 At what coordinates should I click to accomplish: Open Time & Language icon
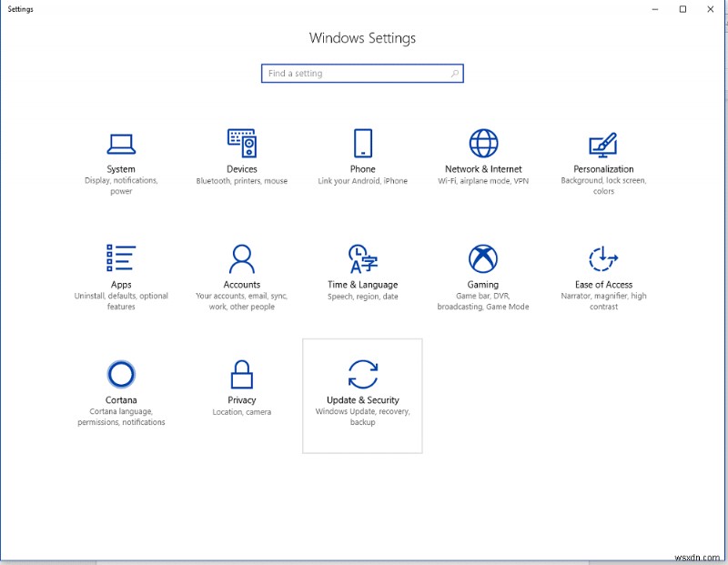[x=362, y=258]
